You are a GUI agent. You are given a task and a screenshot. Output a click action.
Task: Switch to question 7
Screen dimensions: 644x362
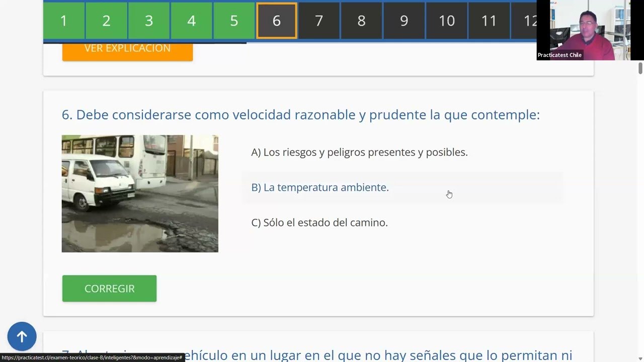(318, 21)
